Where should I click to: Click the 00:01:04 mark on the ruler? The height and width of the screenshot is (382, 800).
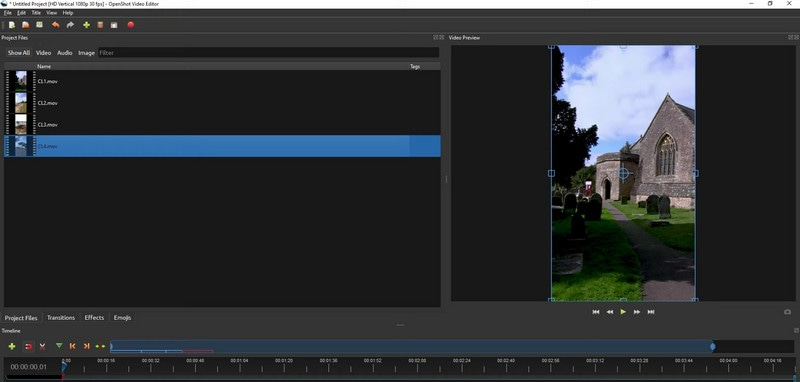(x=239, y=361)
